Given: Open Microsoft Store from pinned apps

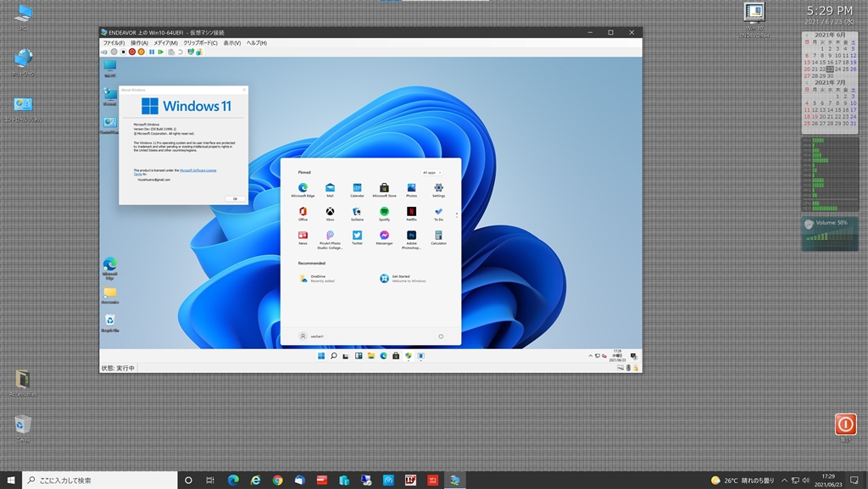Looking at the screenshot, I should (x=384, y=188).
